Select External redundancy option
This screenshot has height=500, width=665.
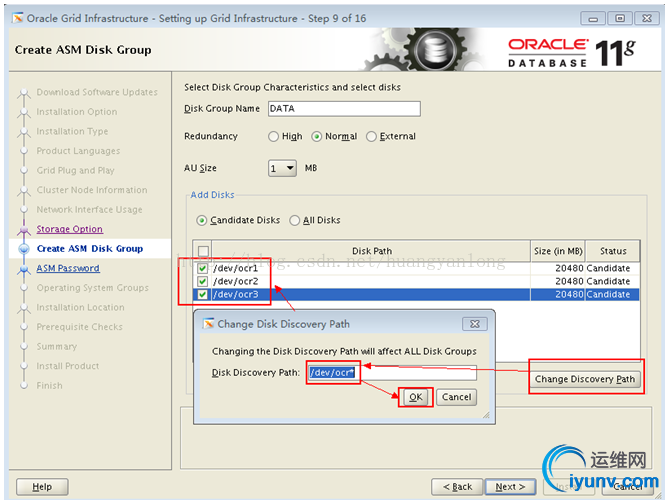pos(372,137)
